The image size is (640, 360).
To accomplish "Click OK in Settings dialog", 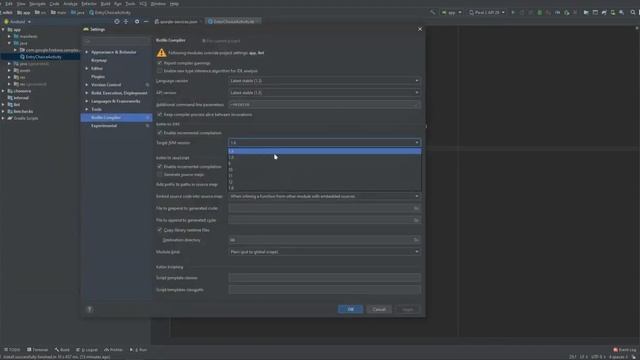I will click(x=350, y=309).
